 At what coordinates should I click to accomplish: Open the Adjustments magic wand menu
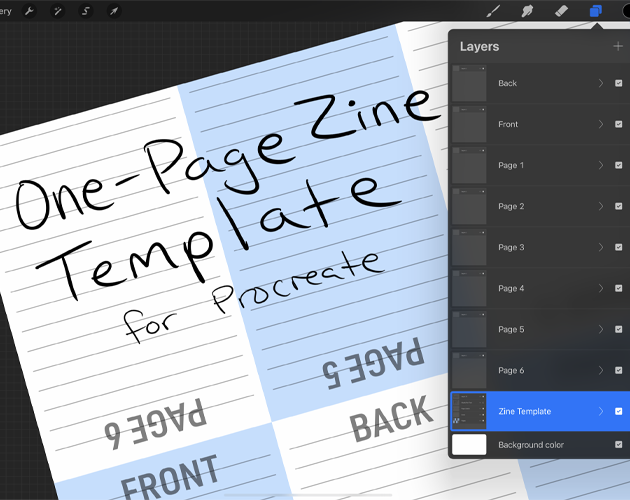click(x=57, y=11)
